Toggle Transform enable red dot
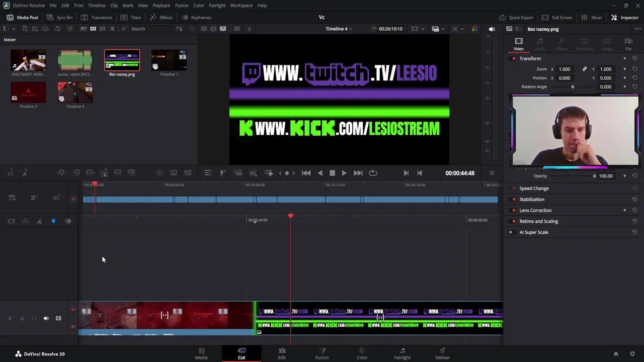 coord(514,58)
